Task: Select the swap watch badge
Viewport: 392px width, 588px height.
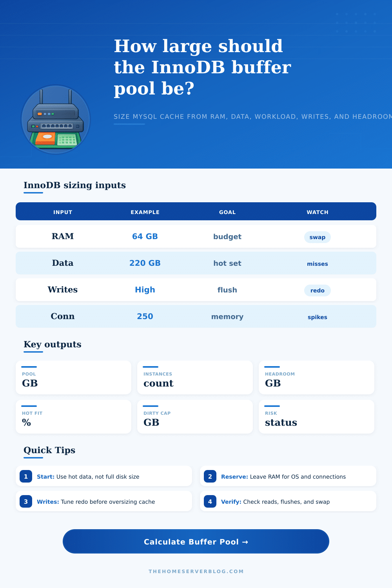Action: 318,237
